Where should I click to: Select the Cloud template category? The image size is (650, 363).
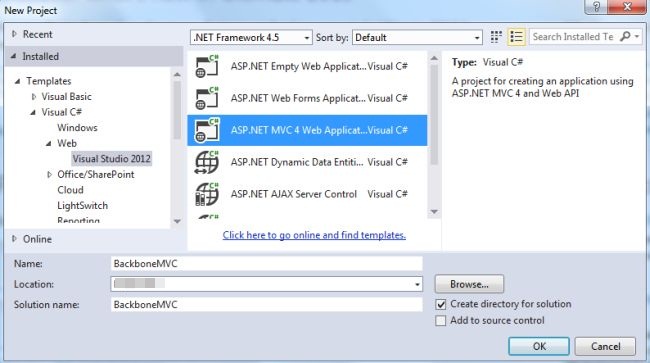[70, 190]
